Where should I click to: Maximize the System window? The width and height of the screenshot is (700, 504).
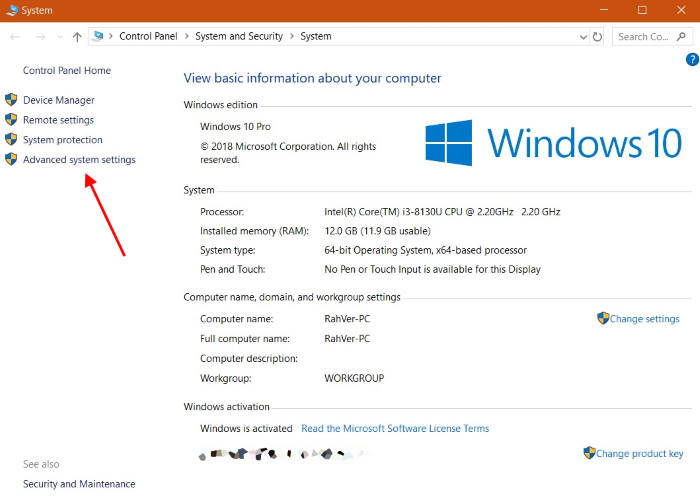point(642,10)
